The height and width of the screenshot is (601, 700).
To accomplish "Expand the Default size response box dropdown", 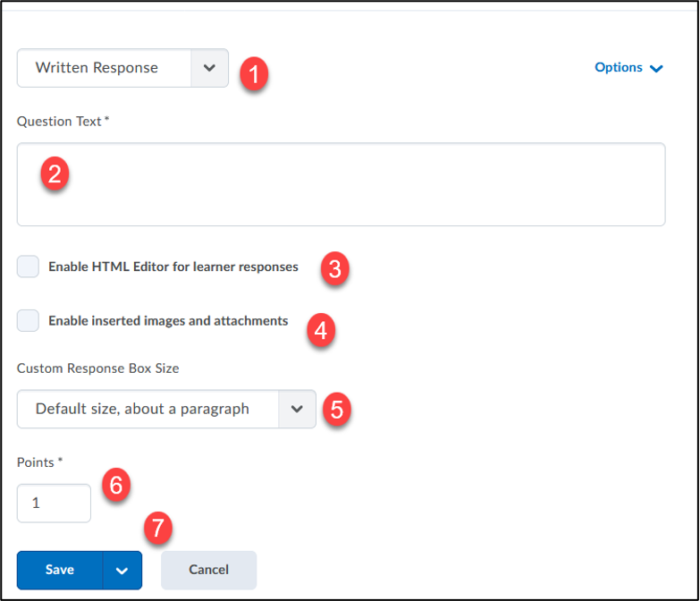I will click(x=165, y=409).
